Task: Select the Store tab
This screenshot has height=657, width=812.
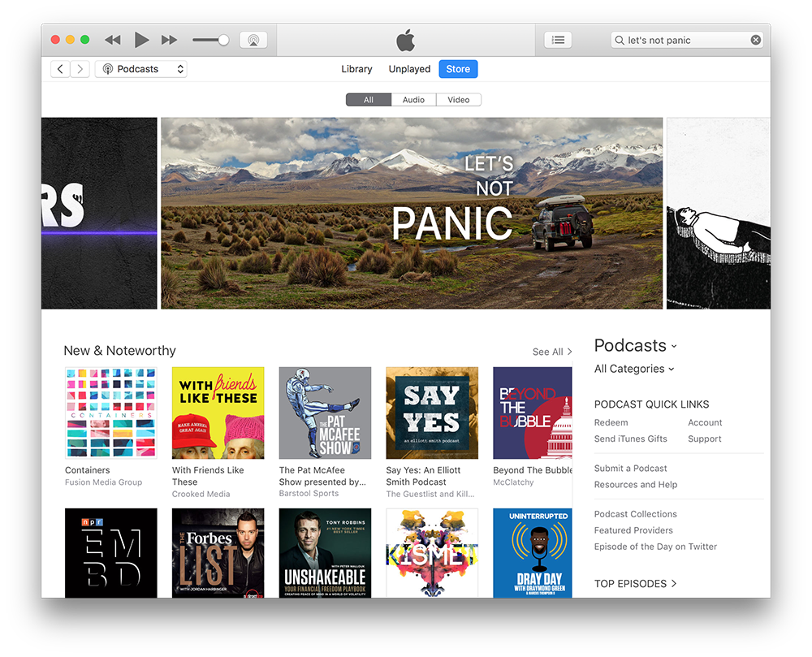Action: [x=458, y=69]
